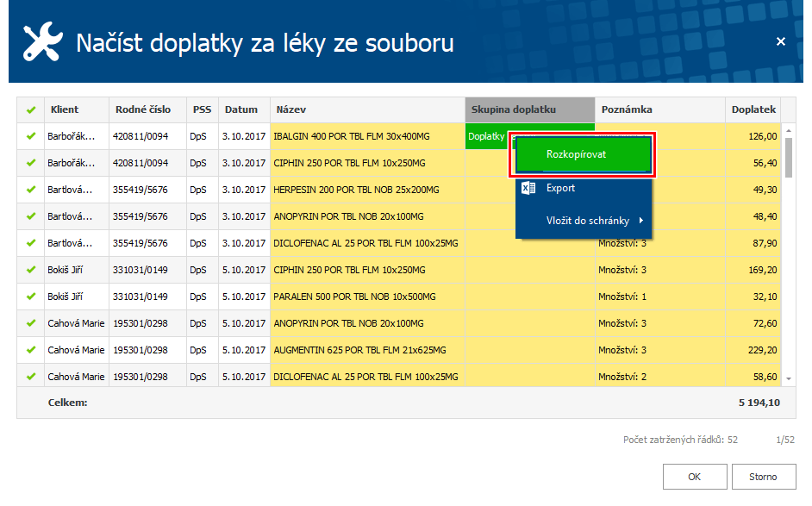The image size is (812, 506).
Task: Select the green Doplatky cell in first row
Action: coord(486,136)
